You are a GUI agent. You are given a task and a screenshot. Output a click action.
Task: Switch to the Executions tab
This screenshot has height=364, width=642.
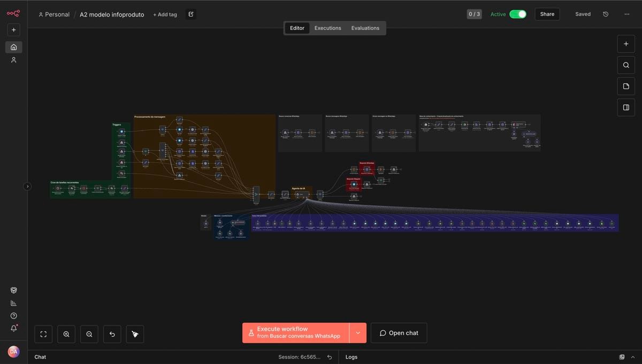pyautogui.click(x=327, y=28)
